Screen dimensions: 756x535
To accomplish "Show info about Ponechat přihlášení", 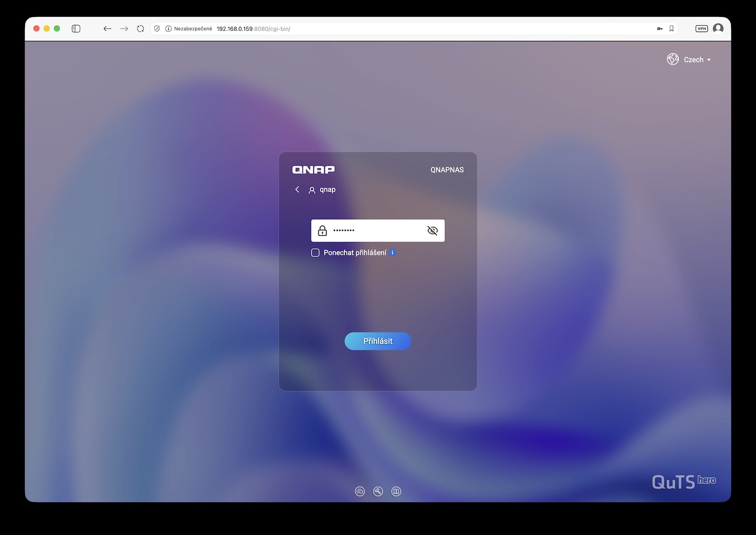I will point(392,252).
